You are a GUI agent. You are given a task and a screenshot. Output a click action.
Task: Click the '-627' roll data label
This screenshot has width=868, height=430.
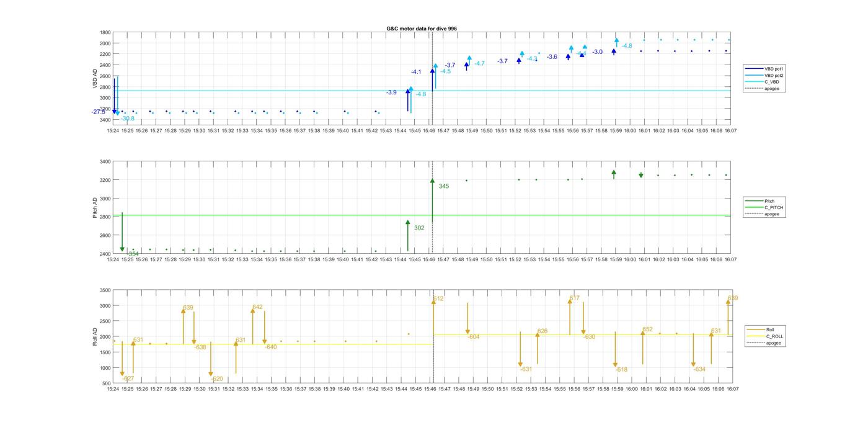coord(128,378)
